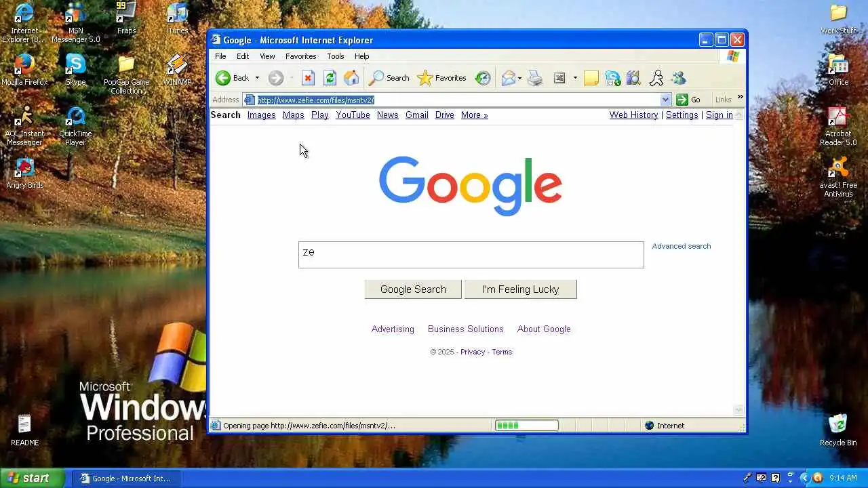The image size is (868, 488).
Task: Click the avast! Free Antivirus desktop icon
Action: click(838, 178)
